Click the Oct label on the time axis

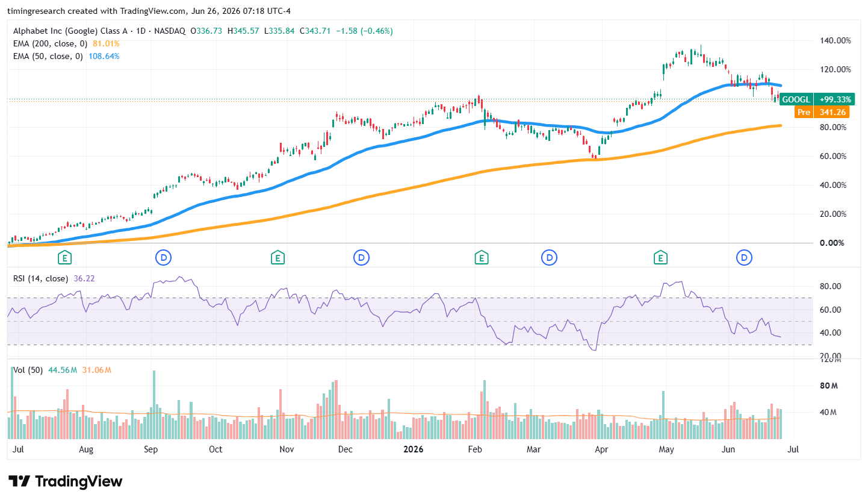click(x=215, y=449)
